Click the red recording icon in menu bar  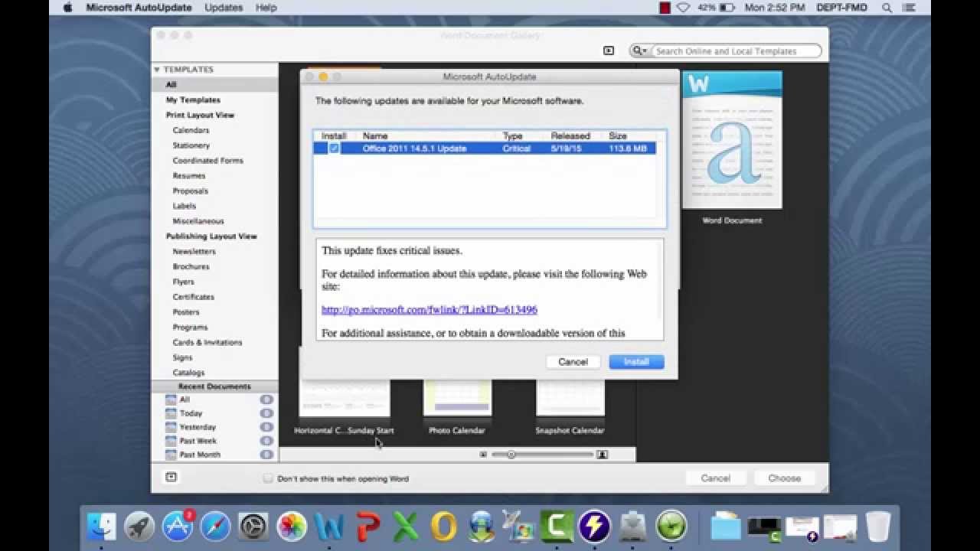click(665, 8)
